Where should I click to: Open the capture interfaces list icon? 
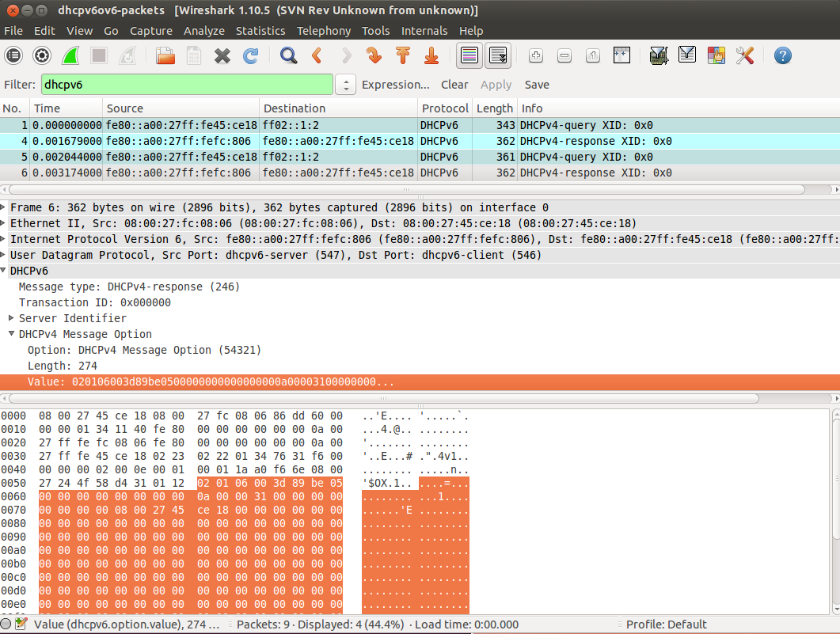(14, 55)
